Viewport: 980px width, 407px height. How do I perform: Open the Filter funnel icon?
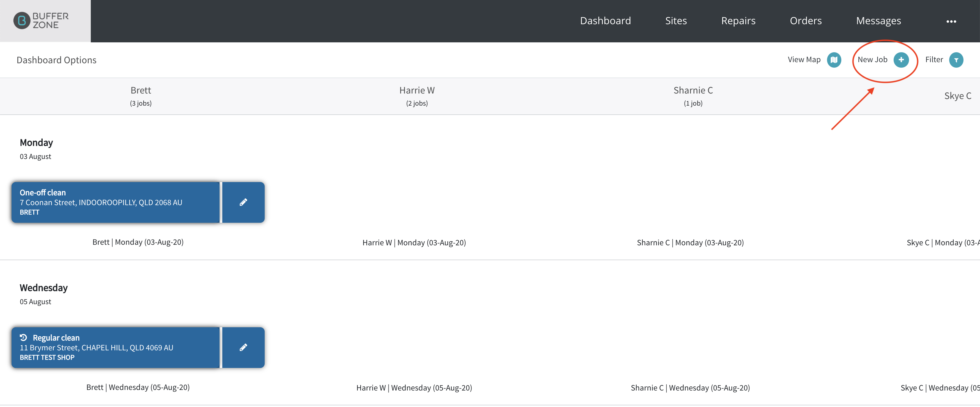pos(956,60)
